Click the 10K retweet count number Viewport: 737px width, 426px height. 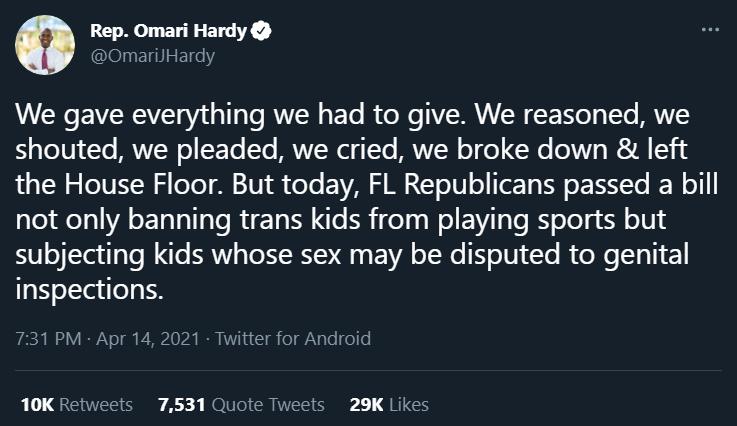pos(38,405)
